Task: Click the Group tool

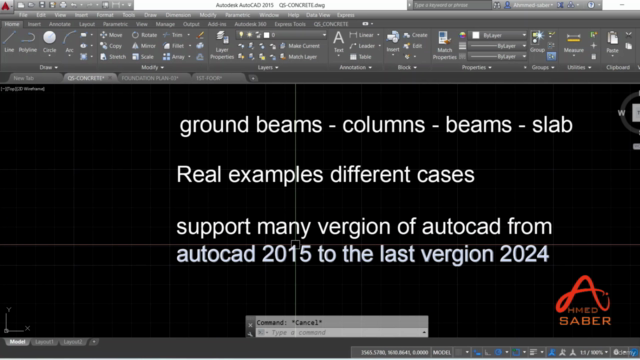Action: (x=538, y=42)
